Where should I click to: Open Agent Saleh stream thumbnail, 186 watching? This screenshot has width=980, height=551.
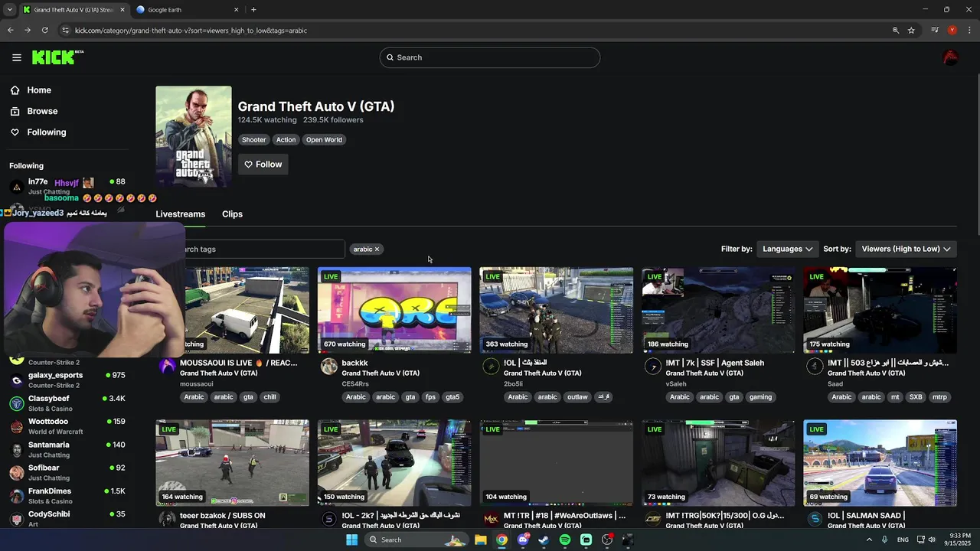718,310
